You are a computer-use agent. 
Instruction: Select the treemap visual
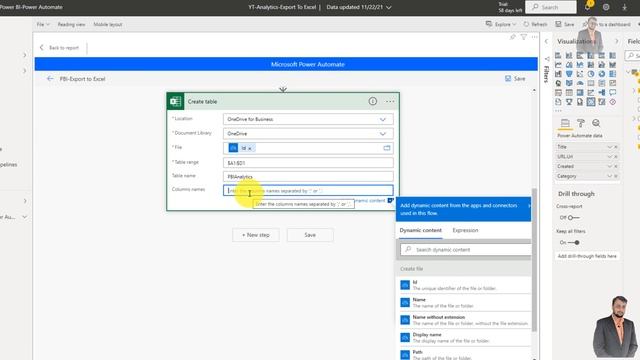[x=613, y=74]
